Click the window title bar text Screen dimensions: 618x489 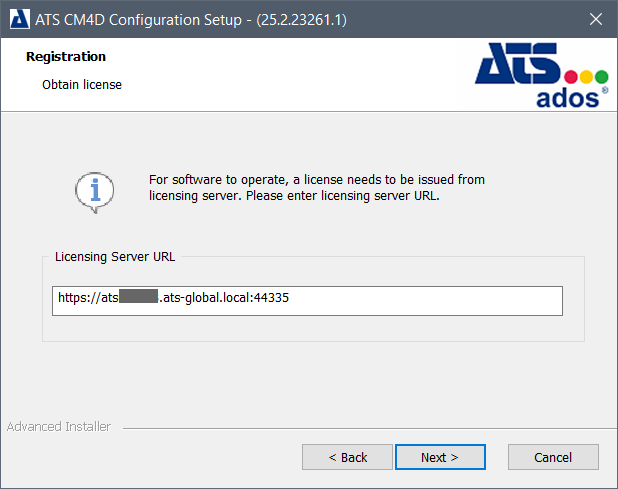click(x=192, y=18)
